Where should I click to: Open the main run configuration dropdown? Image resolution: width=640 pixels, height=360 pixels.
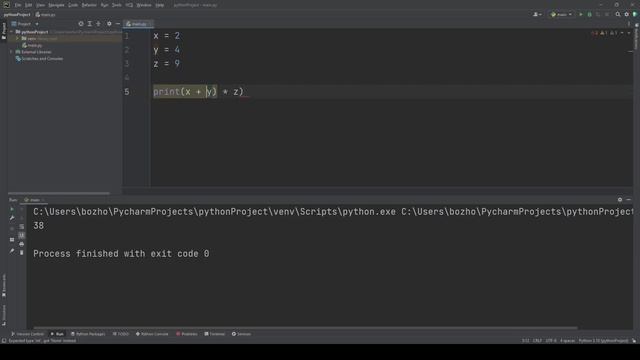point(561,15)
